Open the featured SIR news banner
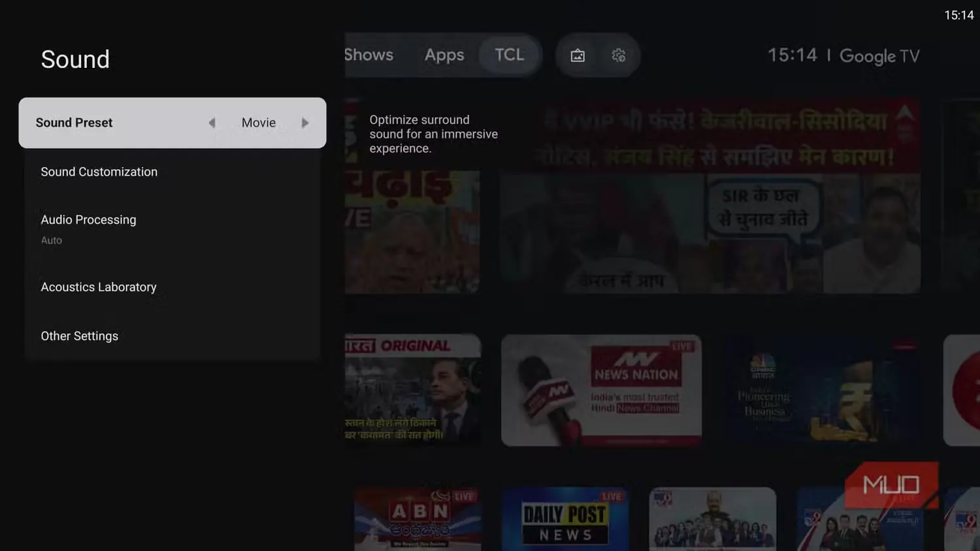 point(710,196)
